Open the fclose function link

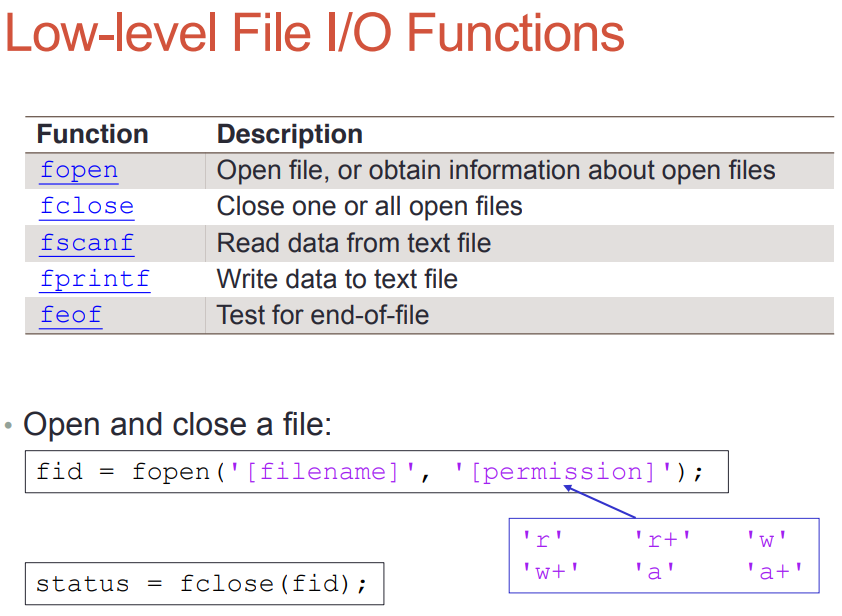point(87,207)
